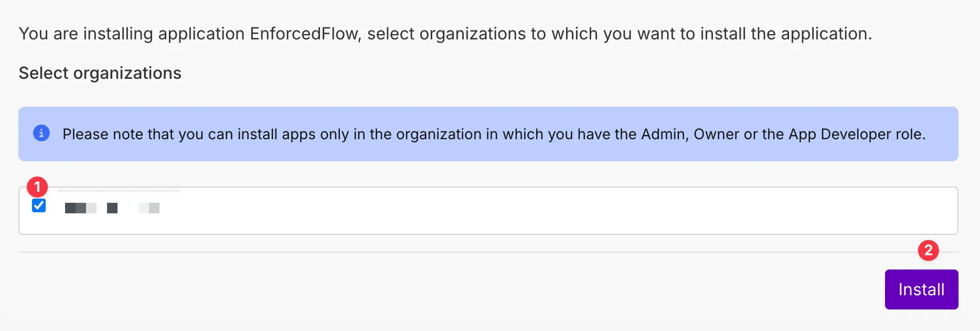The height and width of the screenshot is (331, 980).
Task: Click the red step 2 badge
Action: tap(928, 250)
